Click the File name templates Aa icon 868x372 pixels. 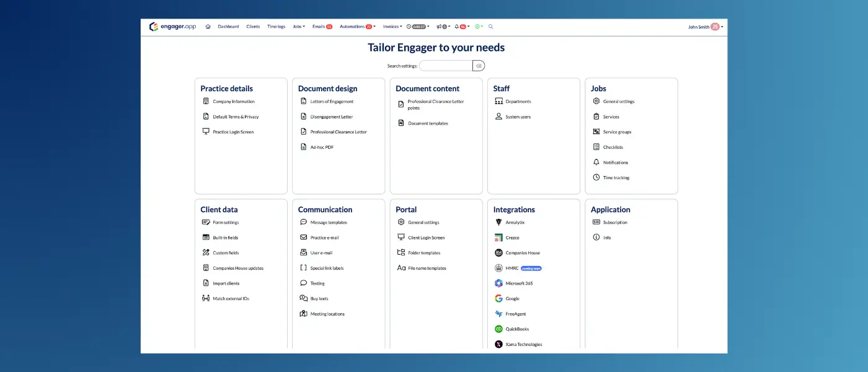pyautogui.click(x=401, y=268)
